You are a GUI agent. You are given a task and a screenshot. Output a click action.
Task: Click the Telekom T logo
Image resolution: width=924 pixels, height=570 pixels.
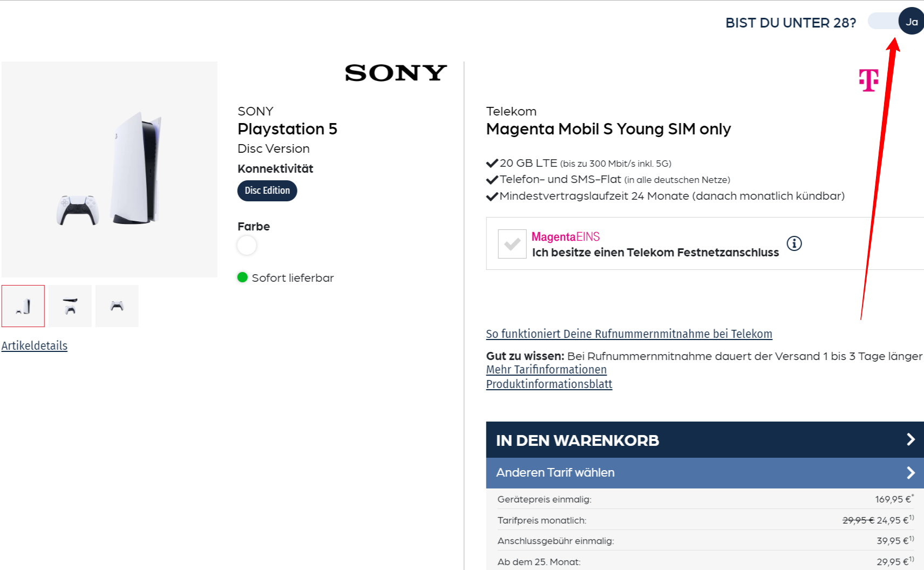[869, 80]
